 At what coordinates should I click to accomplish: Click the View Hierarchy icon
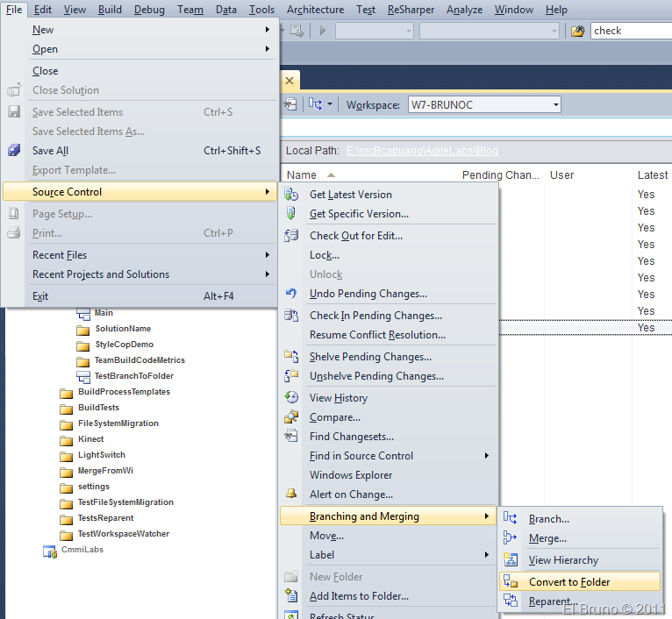511,560
